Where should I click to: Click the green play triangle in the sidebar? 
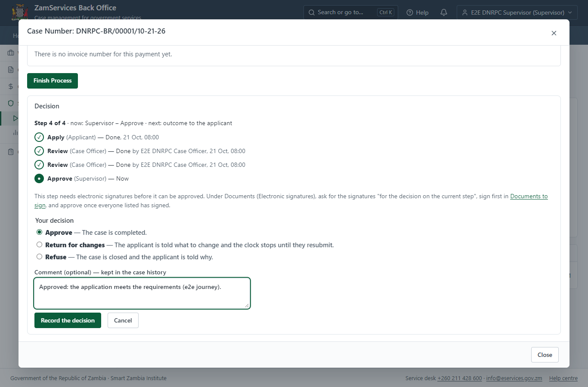15,118
